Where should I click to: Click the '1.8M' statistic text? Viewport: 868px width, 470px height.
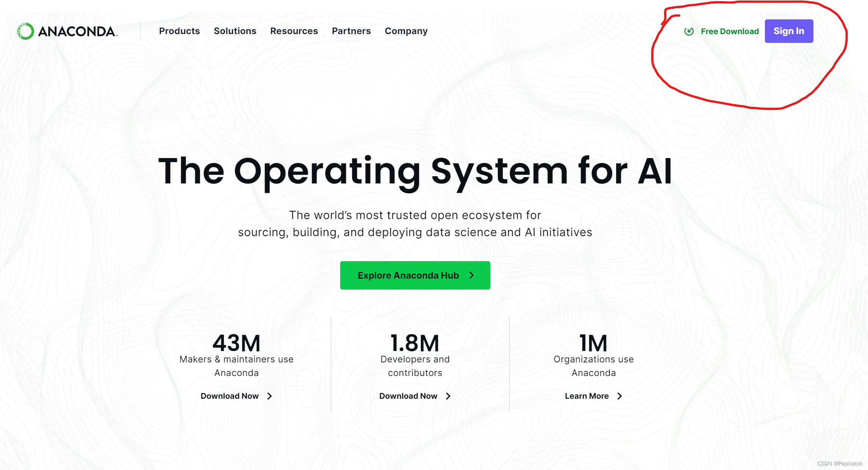point(415,343)
